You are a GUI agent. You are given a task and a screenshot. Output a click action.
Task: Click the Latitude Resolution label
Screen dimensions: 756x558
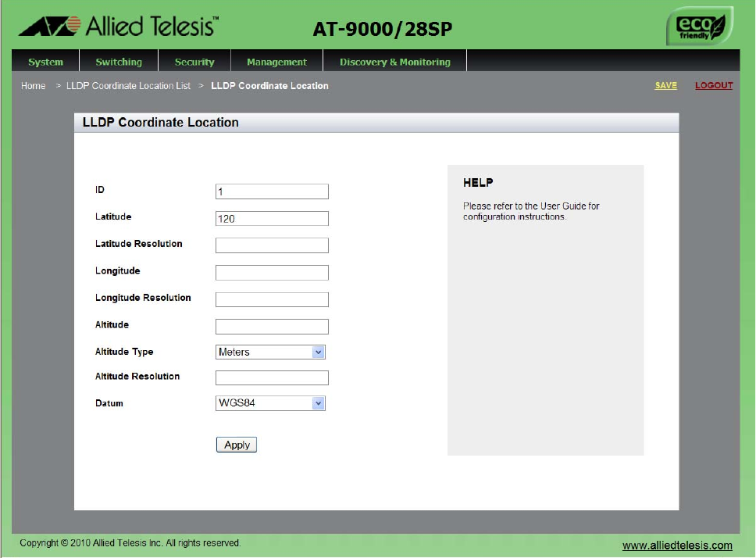(x=139, y=244)
